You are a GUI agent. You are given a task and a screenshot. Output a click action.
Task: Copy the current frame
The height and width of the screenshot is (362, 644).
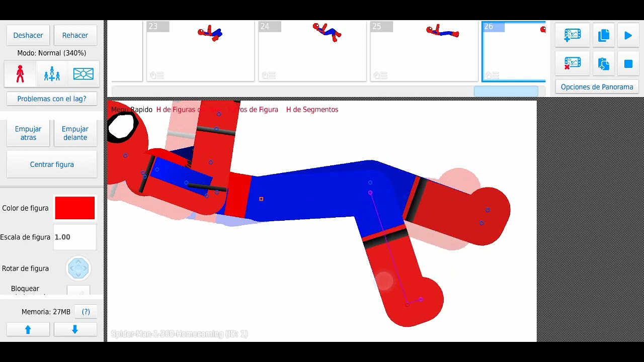click(604, 35)
